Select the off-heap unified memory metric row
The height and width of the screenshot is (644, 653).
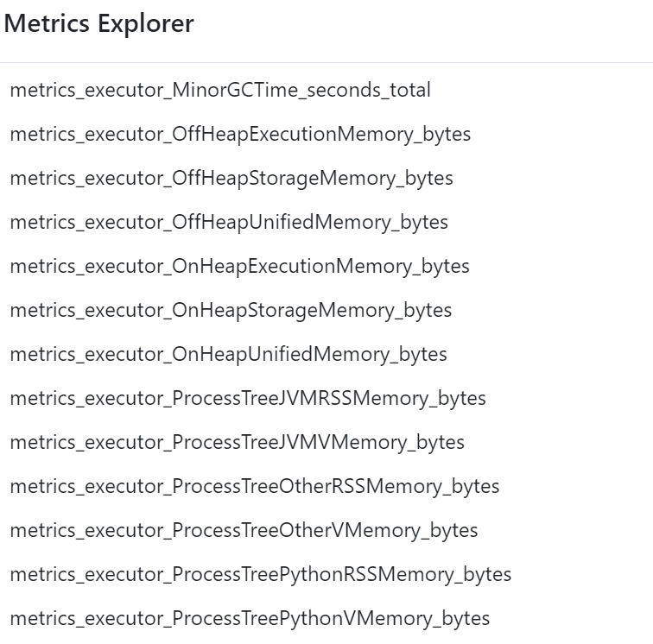(229, 222)
